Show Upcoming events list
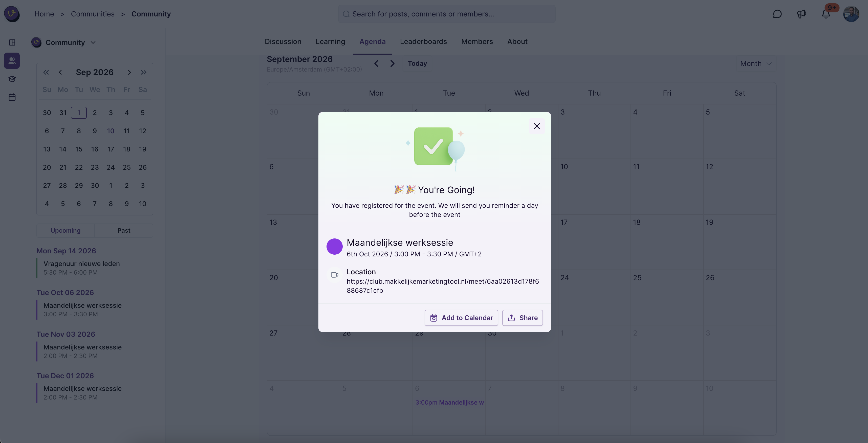The height and width of the screenshot is (443, 868). click(65, 230)
